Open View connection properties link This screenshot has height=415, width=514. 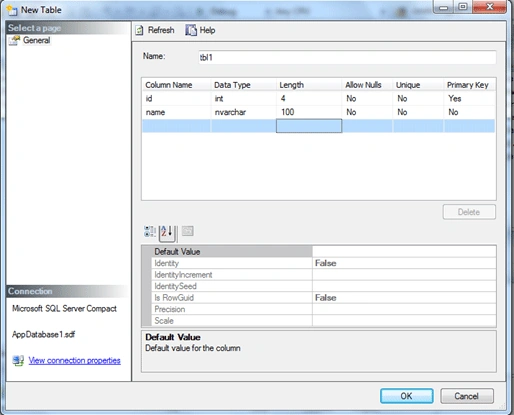(74, 360)
